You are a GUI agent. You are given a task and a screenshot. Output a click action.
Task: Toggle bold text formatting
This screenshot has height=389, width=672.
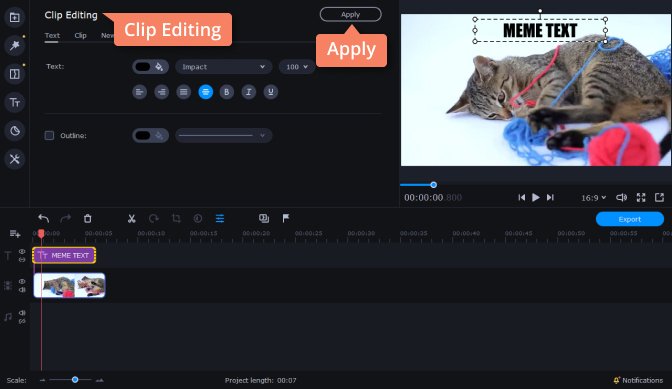(227, 92)
